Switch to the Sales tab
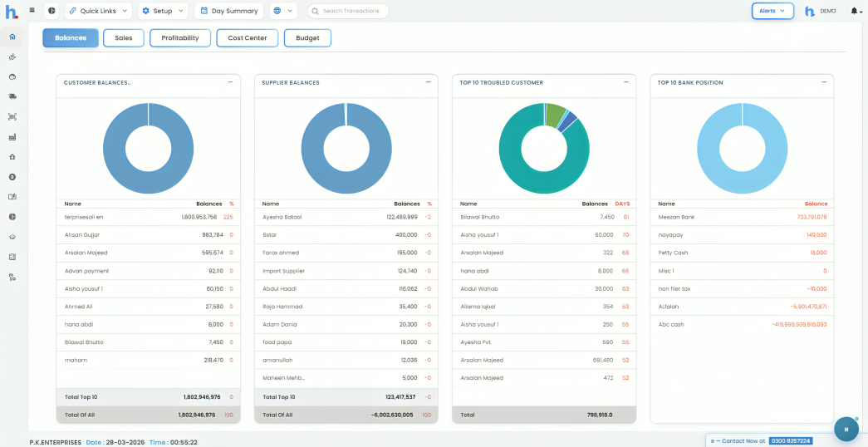 124,37
